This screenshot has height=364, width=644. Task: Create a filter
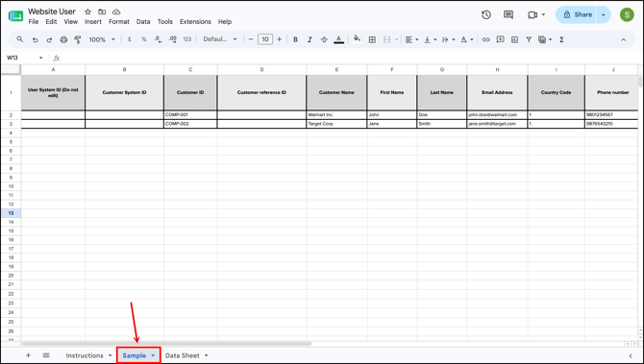529,39
